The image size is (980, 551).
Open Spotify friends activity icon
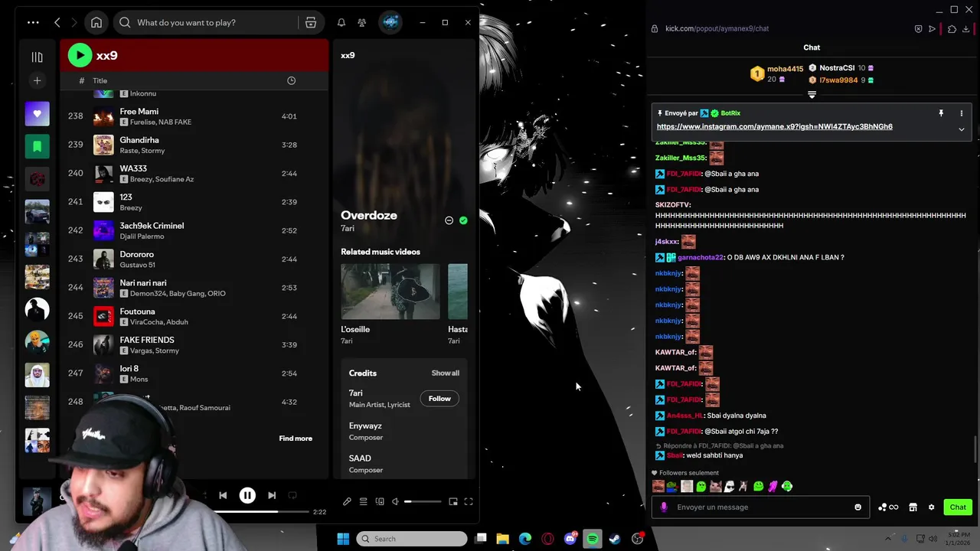pyautogui.click(x=361, y=22)
